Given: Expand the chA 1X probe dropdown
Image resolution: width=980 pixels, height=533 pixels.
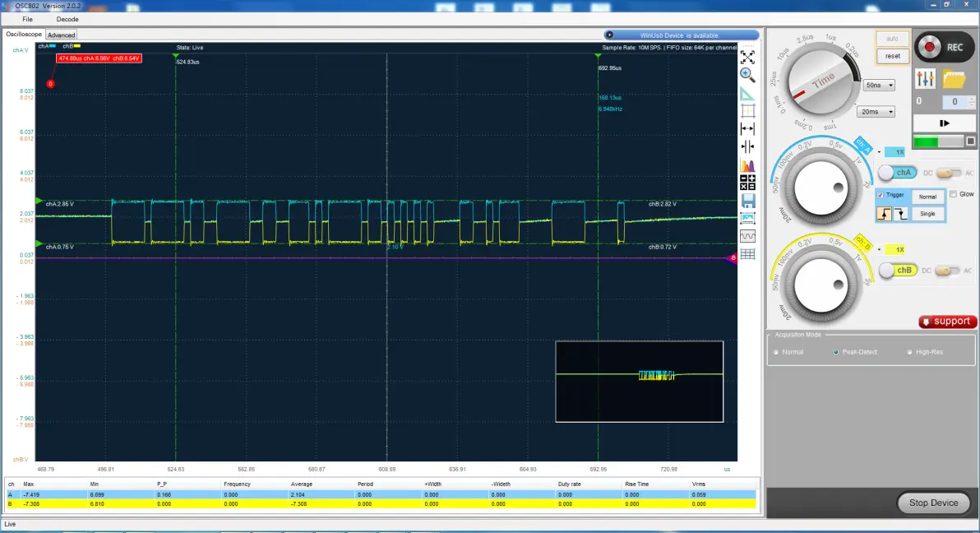Looking at the screenshot, I should (x=880, y=152).
